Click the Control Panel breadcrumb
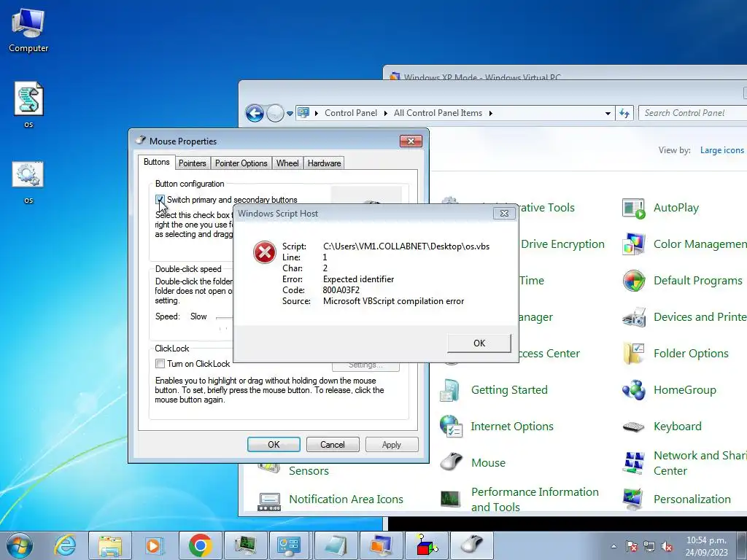This screenshot has width=747, height=560. [351, 113]
